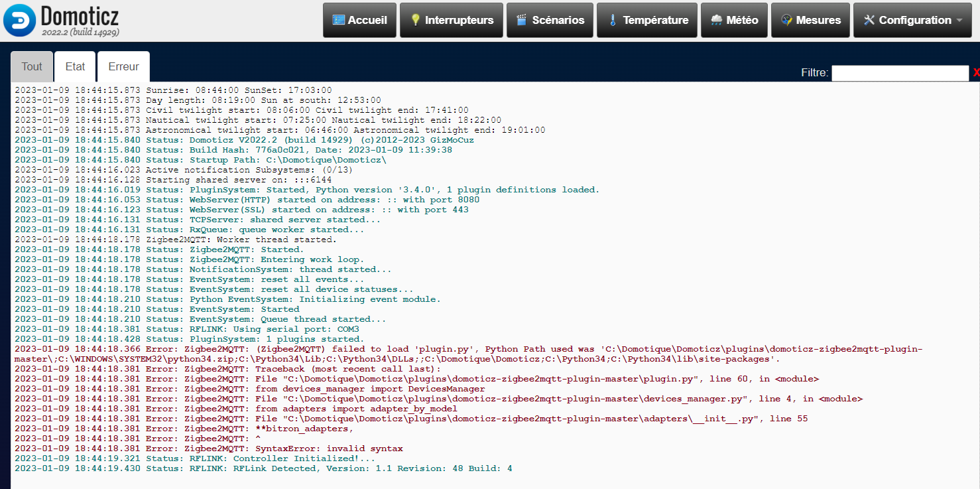The image size is (980, 489).
Task: Click the Scénarios clapperboard icon
Action: click(522, 20)
